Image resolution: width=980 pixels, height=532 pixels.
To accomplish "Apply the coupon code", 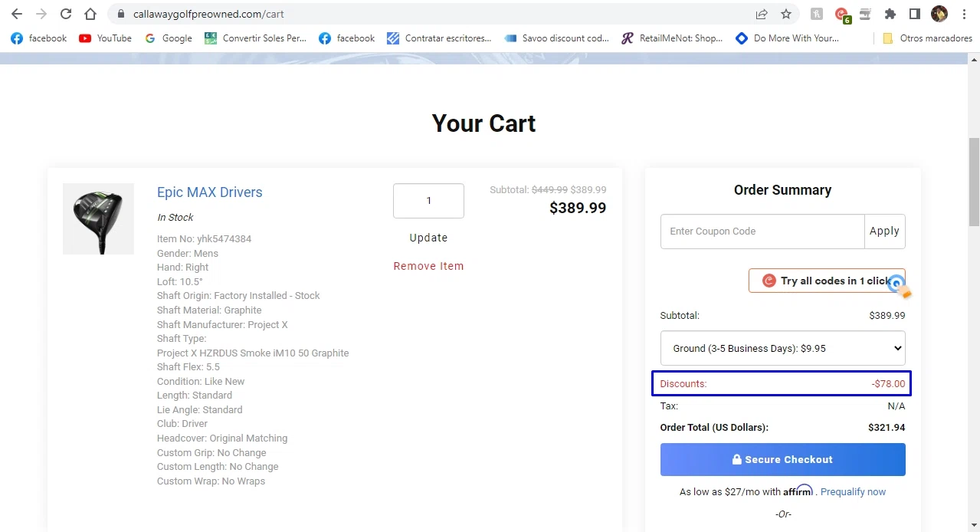I will 884,231.
